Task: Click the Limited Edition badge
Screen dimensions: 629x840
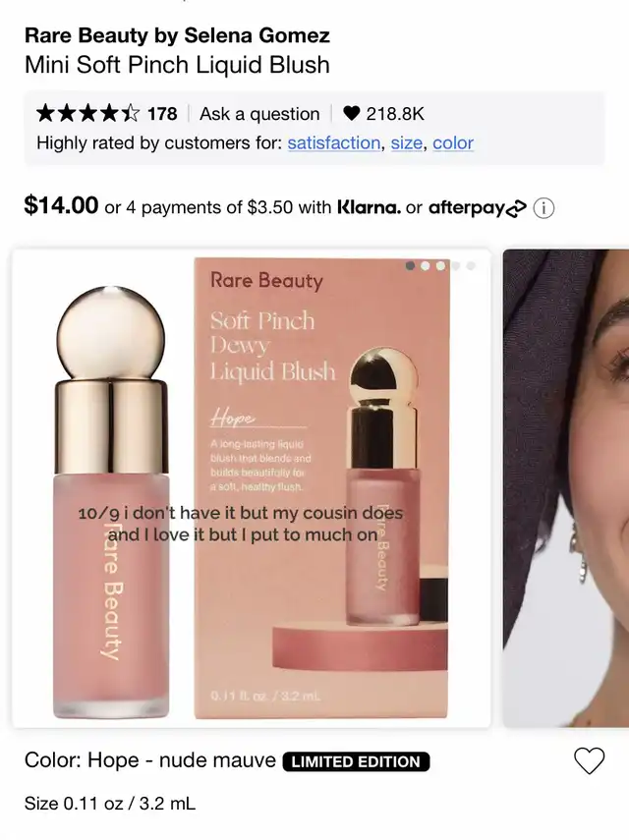Action: (x=357, y=761)
